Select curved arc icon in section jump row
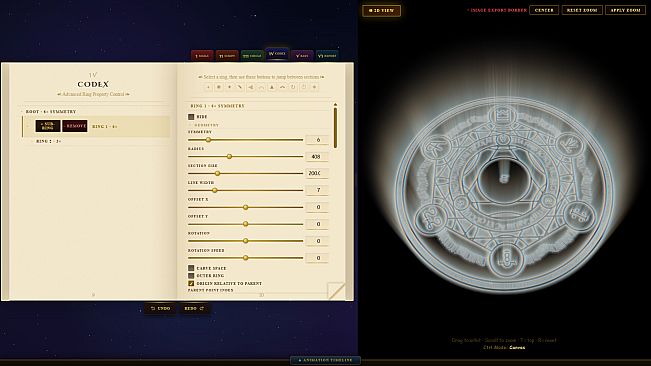This screenshot has width=651, height=366. (261, 87)
